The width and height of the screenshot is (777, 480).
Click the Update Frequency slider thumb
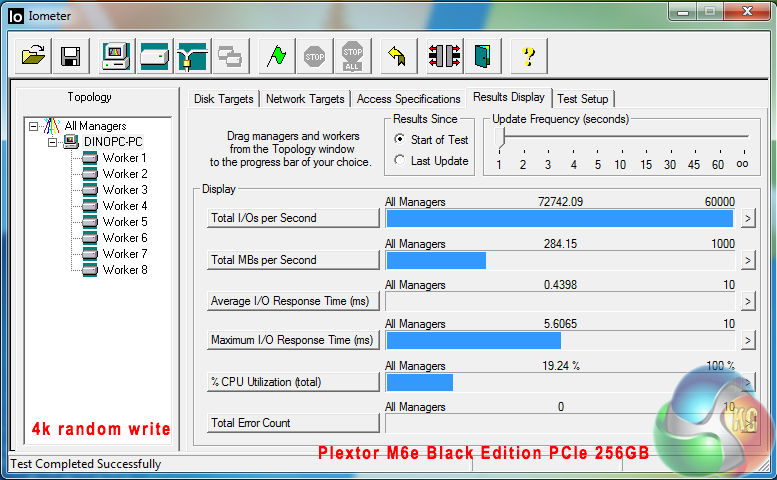[x=500, y=138]
